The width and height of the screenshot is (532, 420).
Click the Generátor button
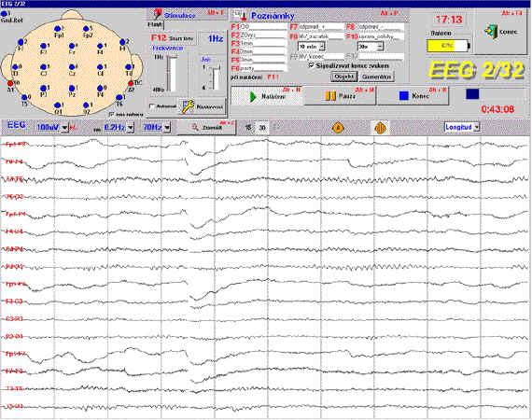377,77
